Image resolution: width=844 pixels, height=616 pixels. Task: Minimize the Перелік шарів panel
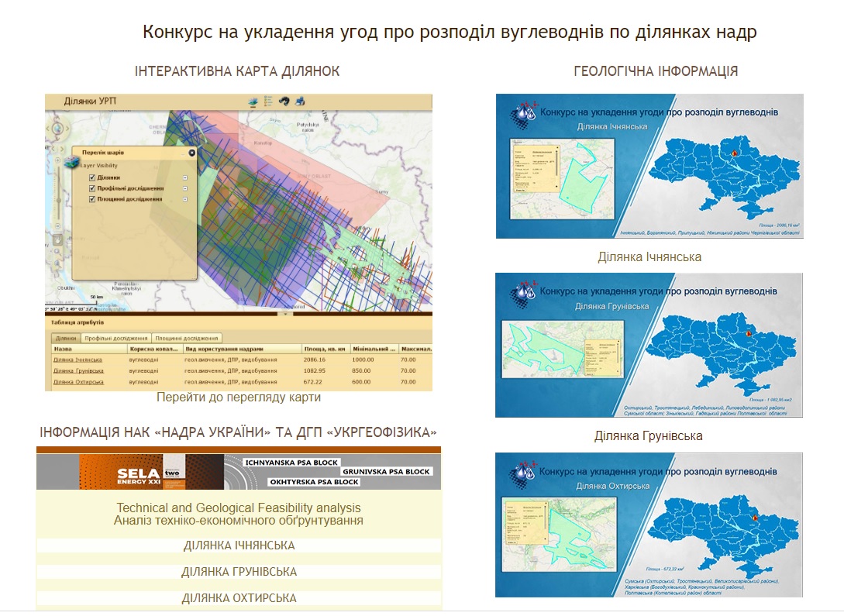click(184, 153)
